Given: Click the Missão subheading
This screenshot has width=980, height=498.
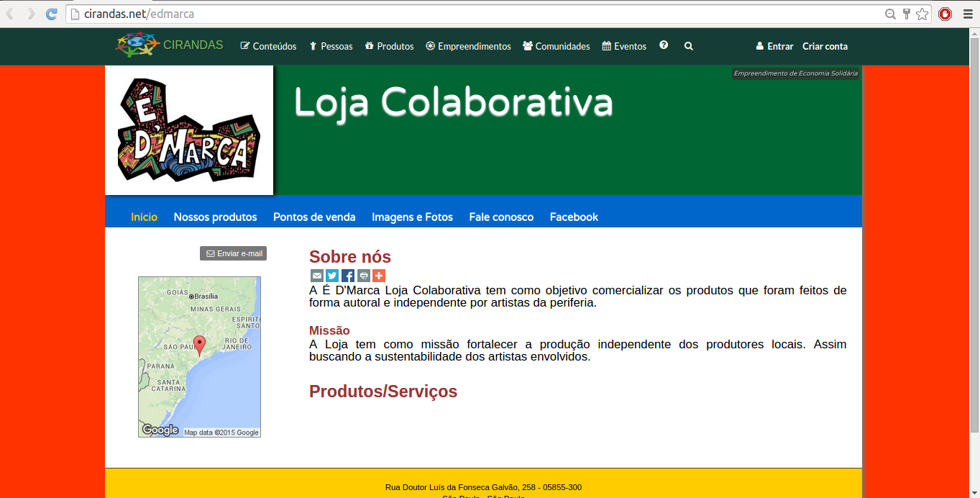Looking at the screenshot, I should (329, 330).
